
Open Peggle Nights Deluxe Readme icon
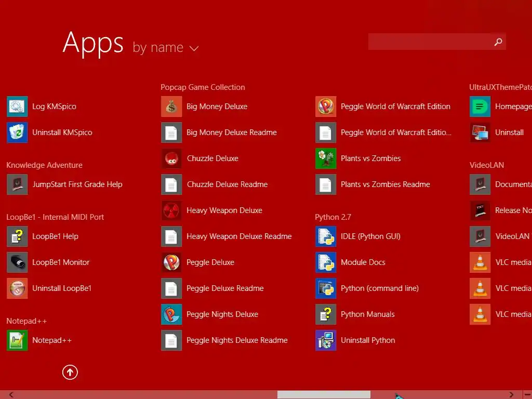click(171, 340)
